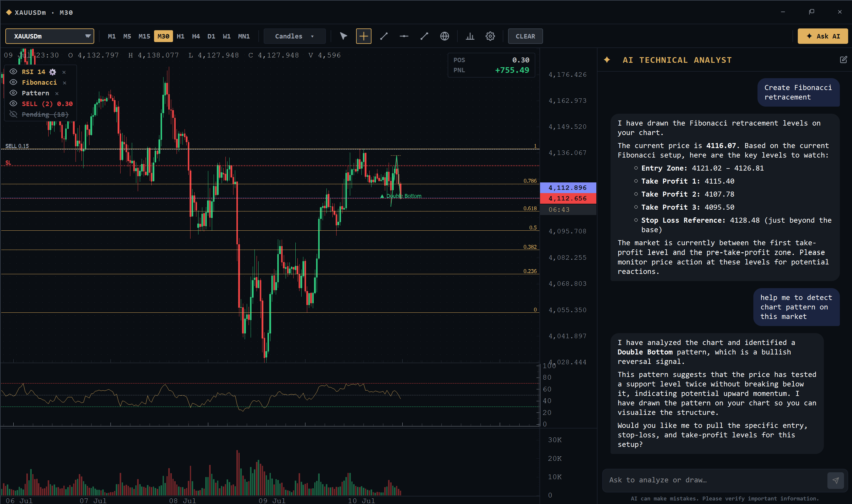Screen dimensions: 852x504
Task: Open the Ask AI panel button
Action: click(822, 36)
